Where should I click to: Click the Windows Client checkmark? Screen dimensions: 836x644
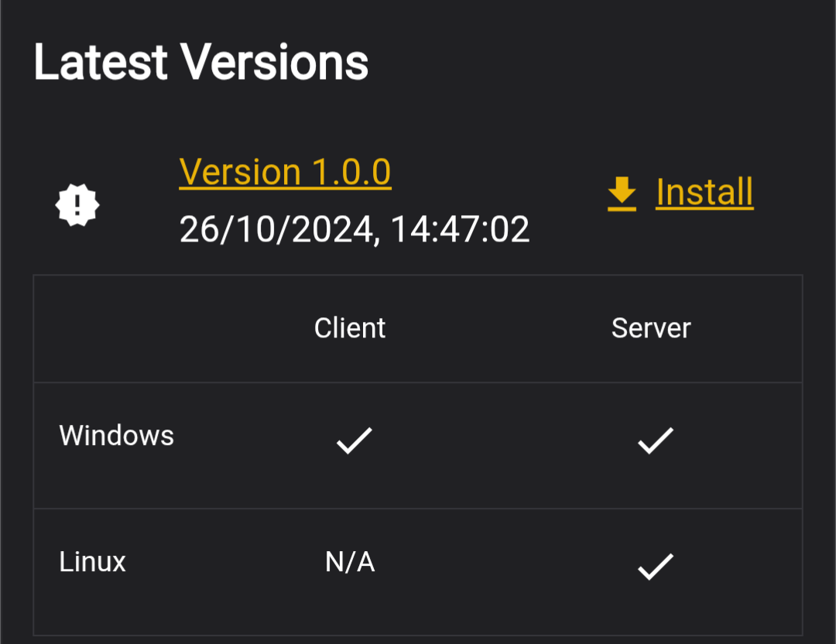tap(354, 440)
